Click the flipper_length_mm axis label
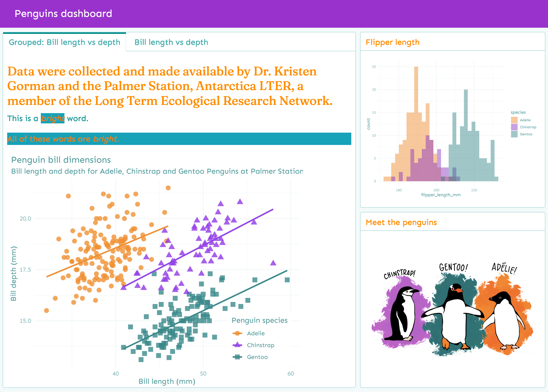 (441, 195)
